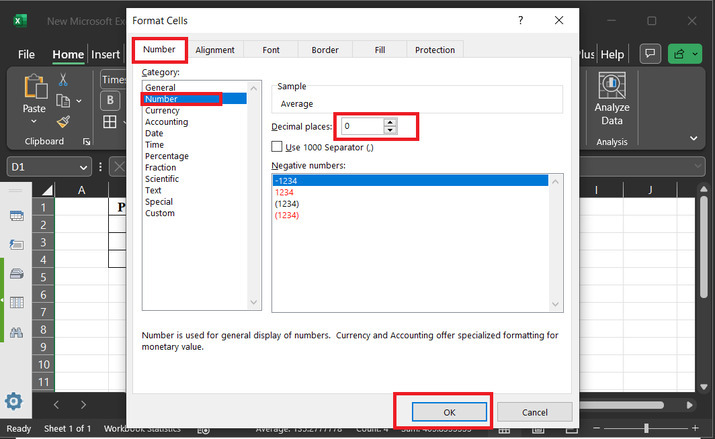The width and height of the screenshot is (715, 439).
Task: Click the column grid icon in left sidebar
Action: coord(16,303)
